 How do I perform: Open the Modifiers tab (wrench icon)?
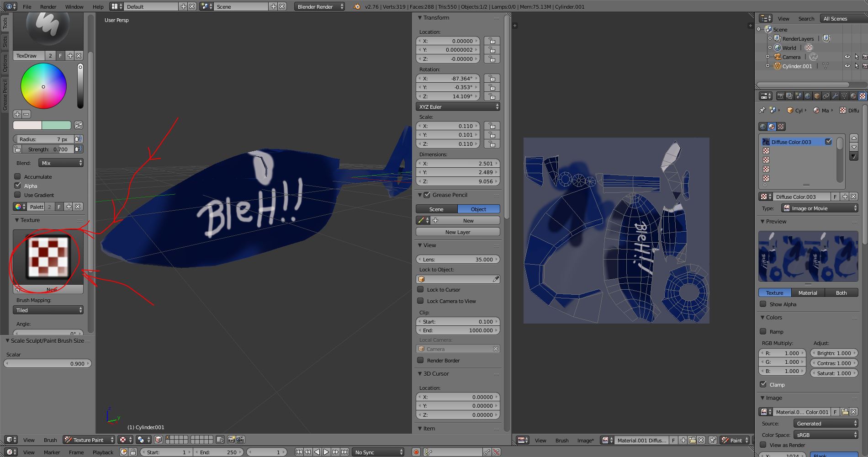(835, 96)
